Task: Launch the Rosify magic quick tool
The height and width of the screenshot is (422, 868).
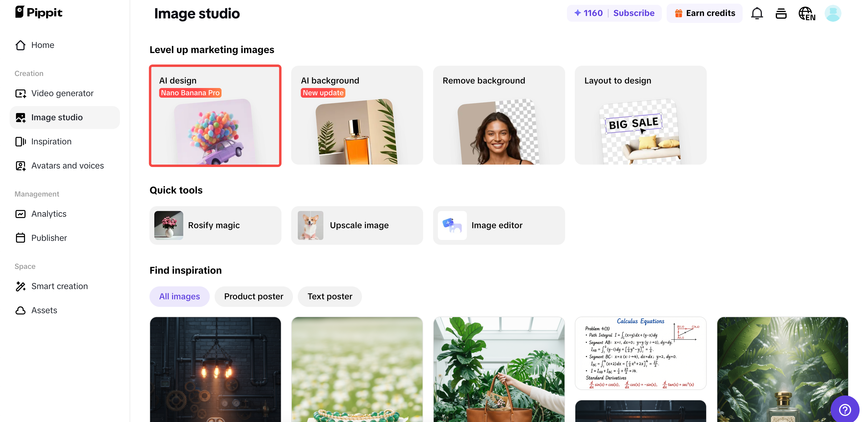Action: click(215, 225)
